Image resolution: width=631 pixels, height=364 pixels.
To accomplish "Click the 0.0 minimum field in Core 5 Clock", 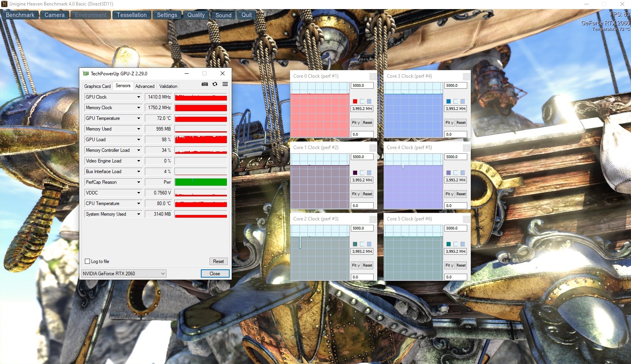I will click(x=456, y=277).
